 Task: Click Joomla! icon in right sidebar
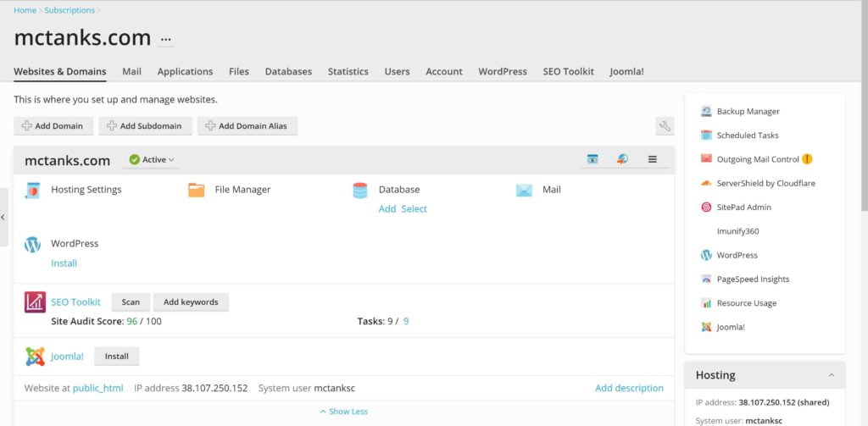click(706, 327)
